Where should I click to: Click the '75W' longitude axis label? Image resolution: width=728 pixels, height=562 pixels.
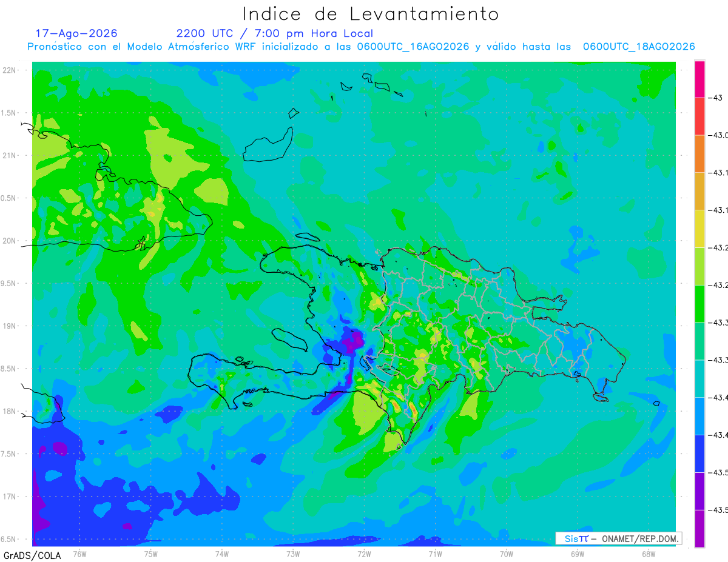(x=150, y=553)
